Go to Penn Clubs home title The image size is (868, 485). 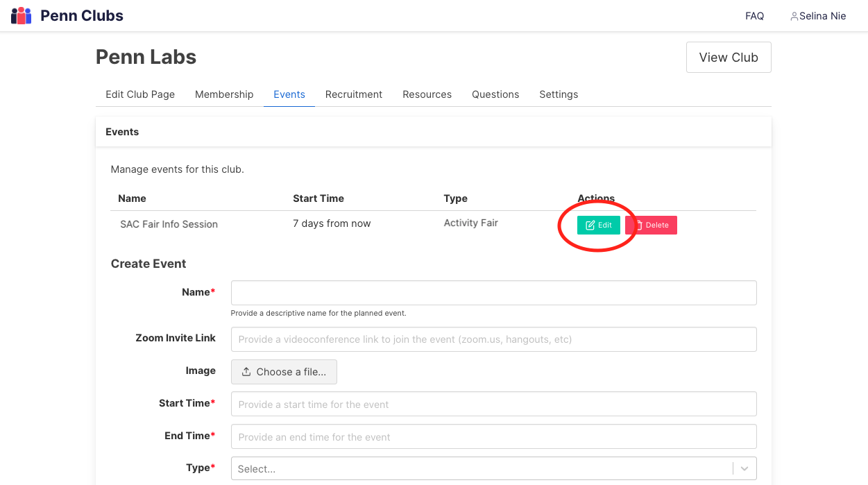tap(82, 15)
